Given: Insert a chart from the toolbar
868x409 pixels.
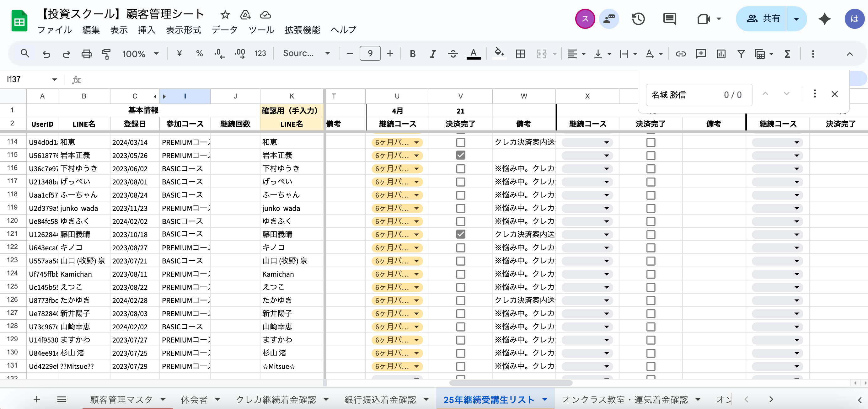Looking at the screenshot, I should (x=721, y=53).
